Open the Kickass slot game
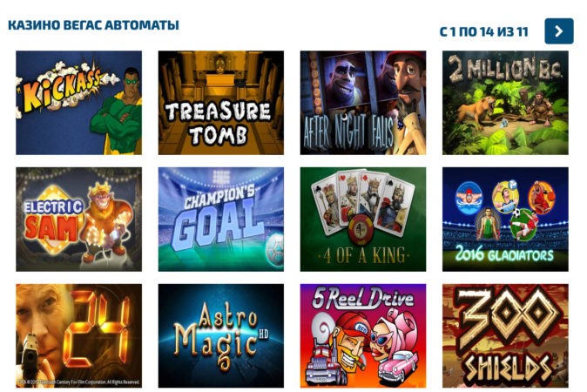Image resolution: width=587 pixels, height=392 pixels. coord(78,103)
